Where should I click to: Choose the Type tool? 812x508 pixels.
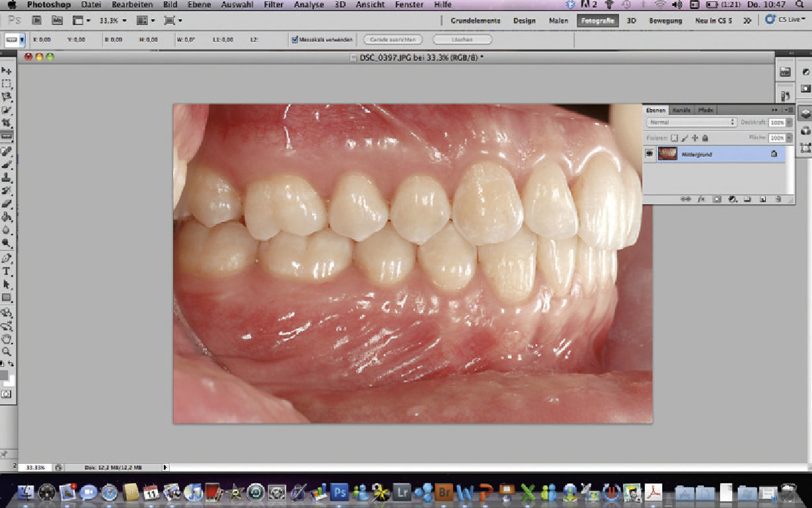tap(7, 272)
